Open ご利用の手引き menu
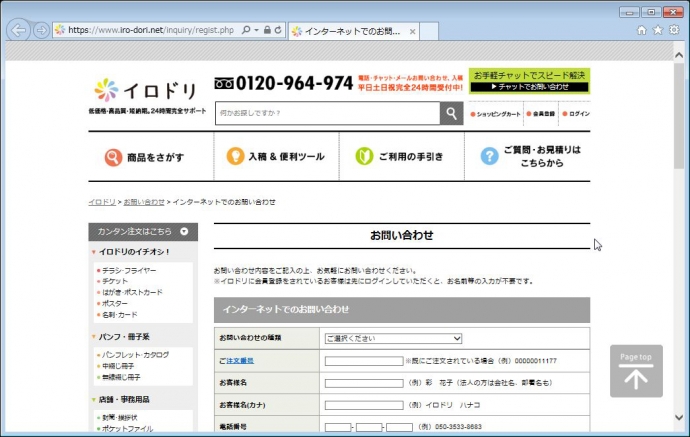Screen dimensions: 690x437 402,157
